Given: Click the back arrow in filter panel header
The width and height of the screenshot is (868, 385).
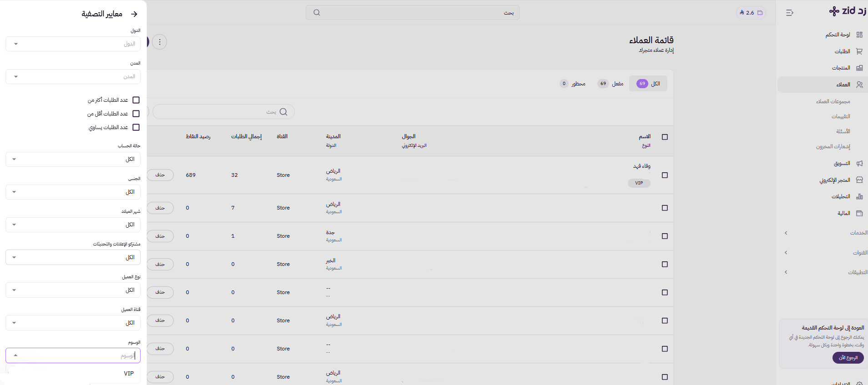Looking at the screenshot, I should point(134,14).
